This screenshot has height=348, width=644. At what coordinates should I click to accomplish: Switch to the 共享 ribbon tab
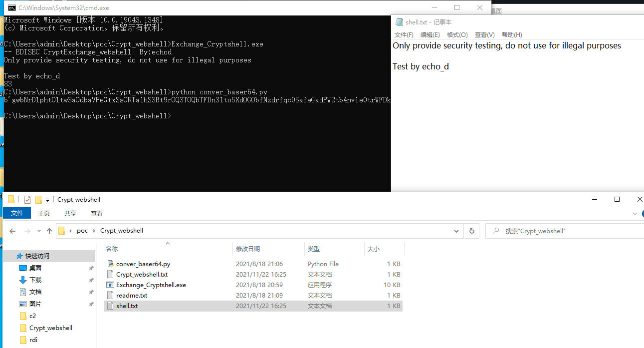[70, 213]
